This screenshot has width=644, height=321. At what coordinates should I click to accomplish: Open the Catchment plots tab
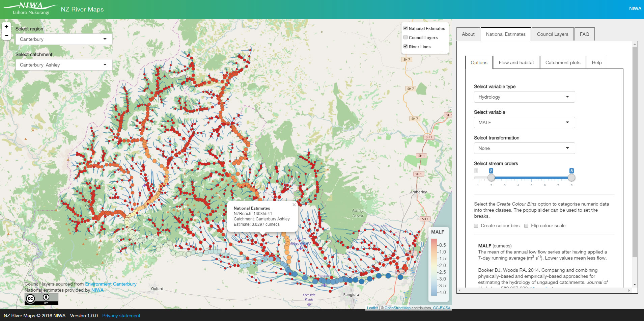(563, 62)
